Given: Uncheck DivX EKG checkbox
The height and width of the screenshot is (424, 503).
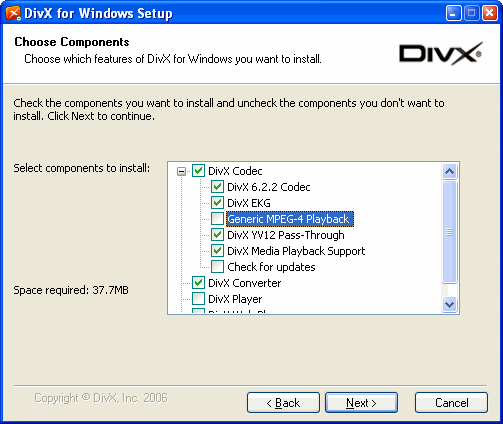Looking at the screenshot, I should point(217,203).
